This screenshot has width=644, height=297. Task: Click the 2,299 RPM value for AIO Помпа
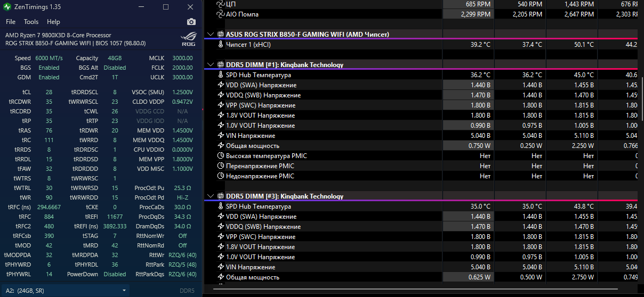tap(476, 14)
